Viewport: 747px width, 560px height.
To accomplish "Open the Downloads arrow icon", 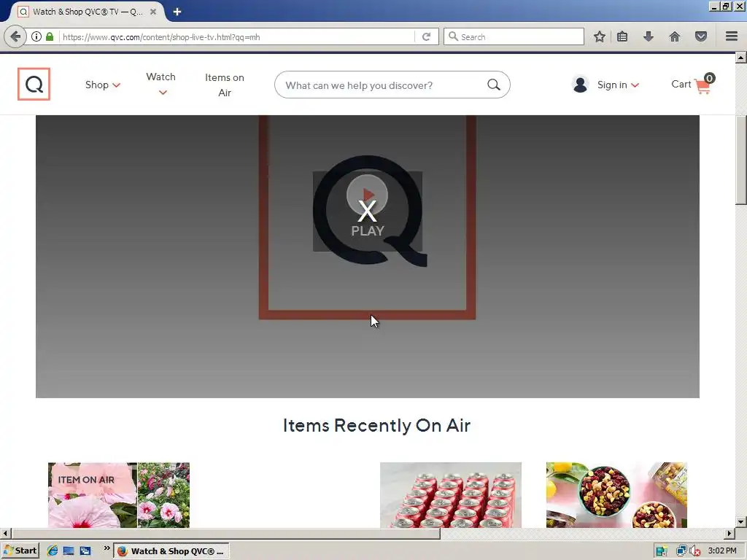I will pos(649,36).
